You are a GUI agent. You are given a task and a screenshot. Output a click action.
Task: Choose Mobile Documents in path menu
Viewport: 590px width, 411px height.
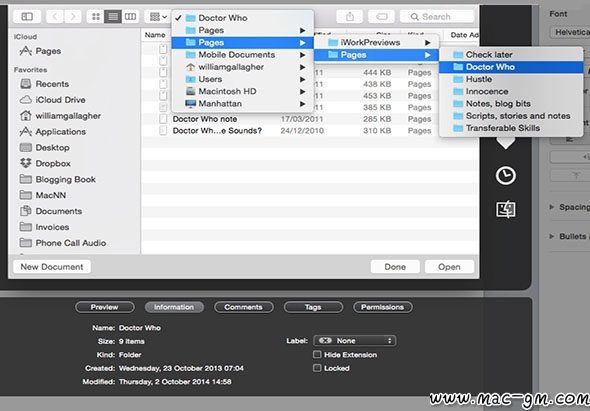pos(242,55)
